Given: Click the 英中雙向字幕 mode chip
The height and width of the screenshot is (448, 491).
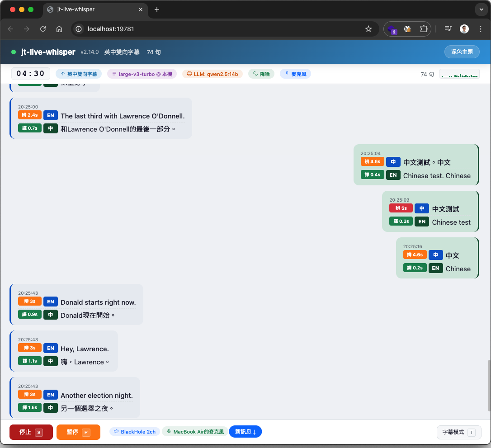Looking at the screenshot, I should point(79,74).
